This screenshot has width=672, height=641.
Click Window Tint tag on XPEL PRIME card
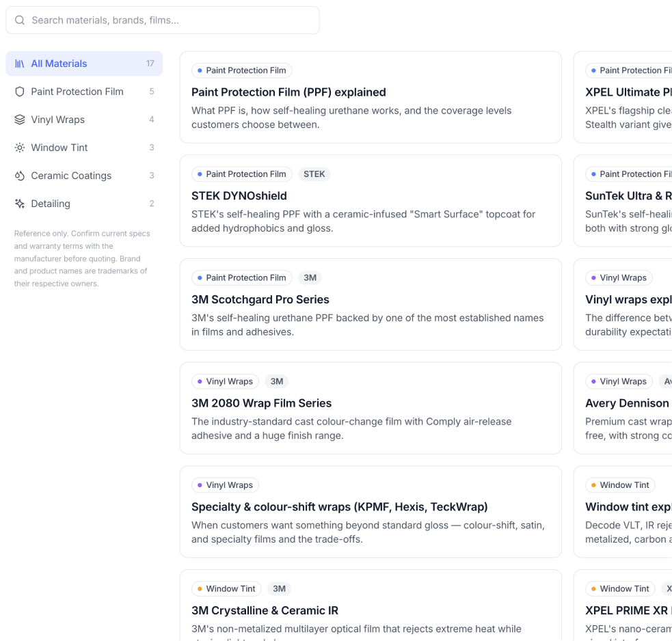(x=620, y=589)
